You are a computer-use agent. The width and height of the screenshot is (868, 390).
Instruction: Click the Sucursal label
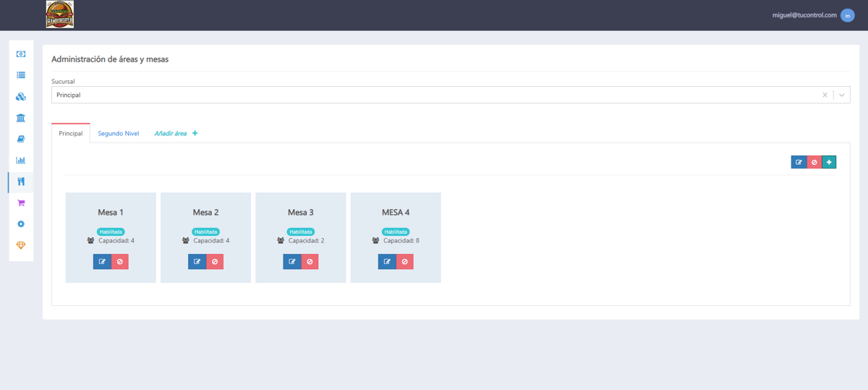63,82
